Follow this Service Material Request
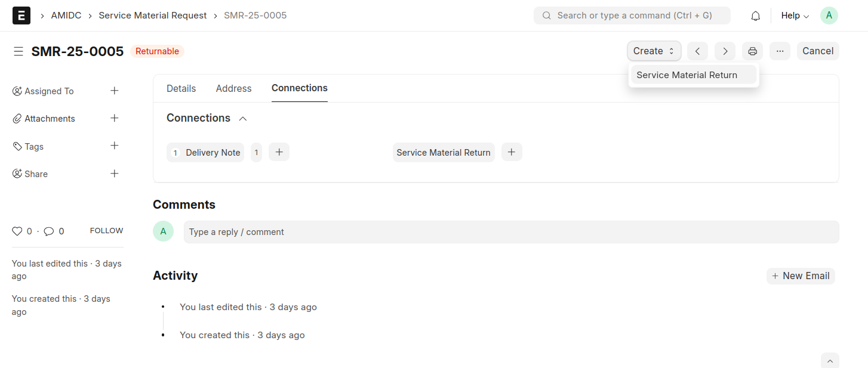The height and width of the screenshot is (368, 868). tap(106, 230)
